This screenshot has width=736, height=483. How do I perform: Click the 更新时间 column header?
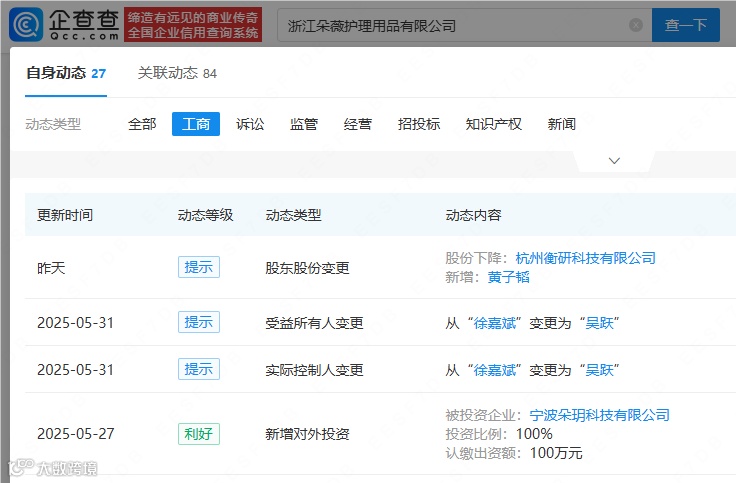point(65,215)
